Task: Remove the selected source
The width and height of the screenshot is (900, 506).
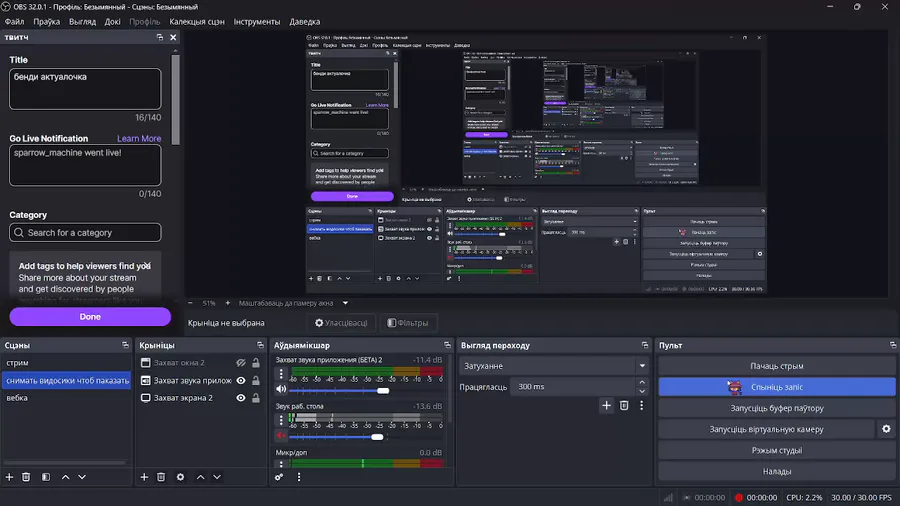Action: point(161,477)
